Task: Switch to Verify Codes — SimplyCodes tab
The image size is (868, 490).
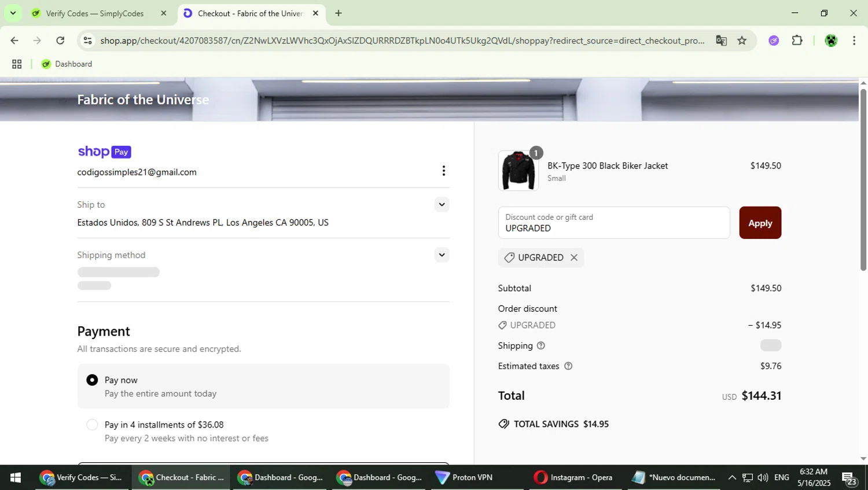Action: (x=95, y=13)
